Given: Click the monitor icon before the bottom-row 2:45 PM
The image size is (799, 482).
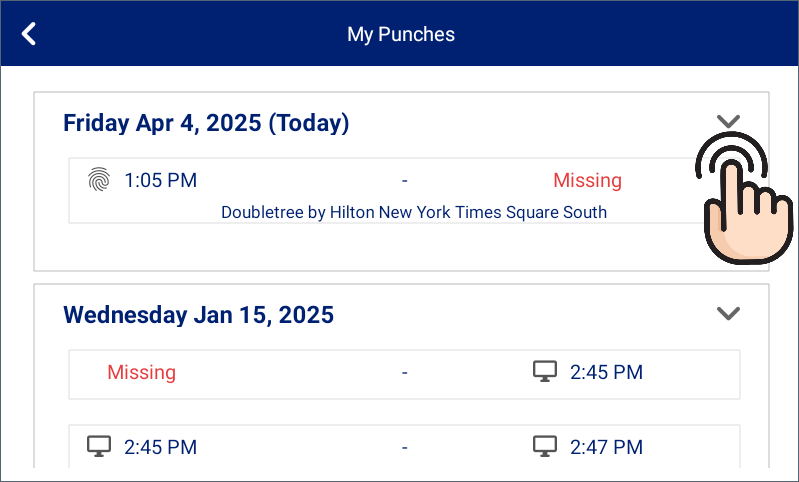Looking at the screenshot, I should click(99, 446).
